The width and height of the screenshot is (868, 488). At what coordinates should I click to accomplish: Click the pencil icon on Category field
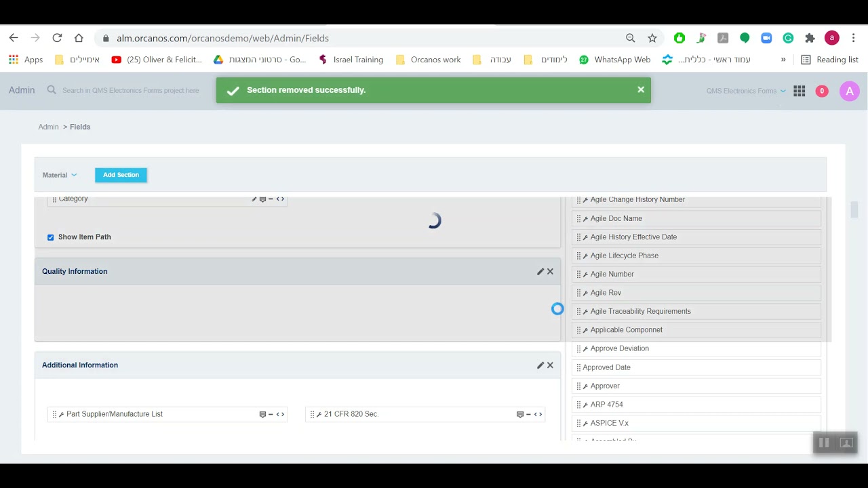(x=254, y=199)
